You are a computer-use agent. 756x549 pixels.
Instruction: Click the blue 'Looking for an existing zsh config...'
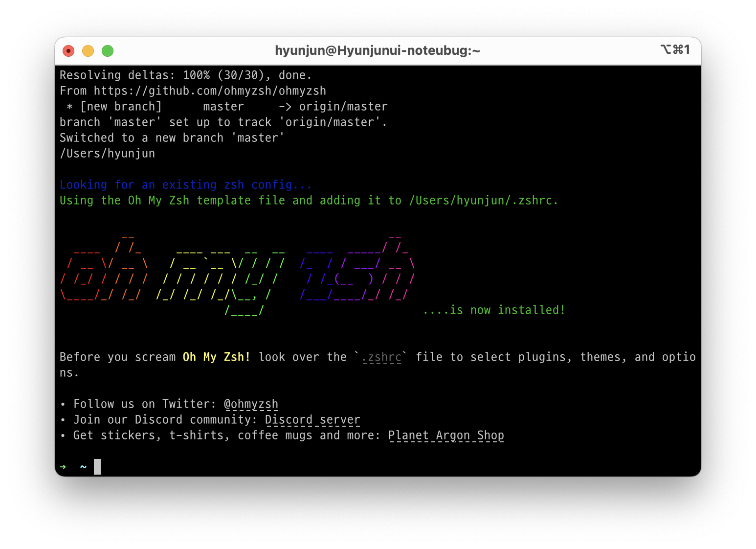(x=186, y=185)
